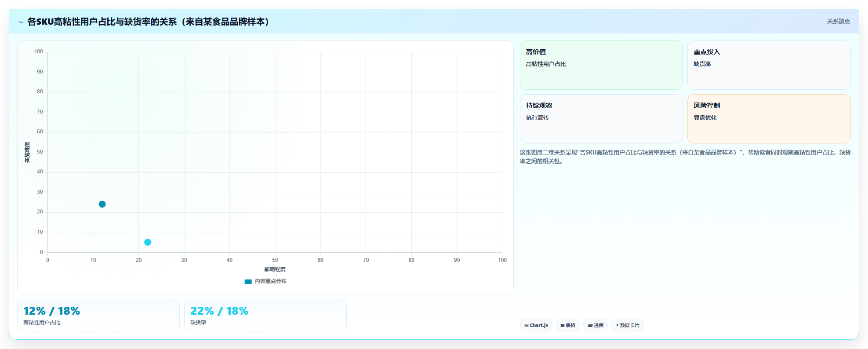Click 执行流转 text in 持续观察 card
The image size is (868, 349).
coord(538,118)
